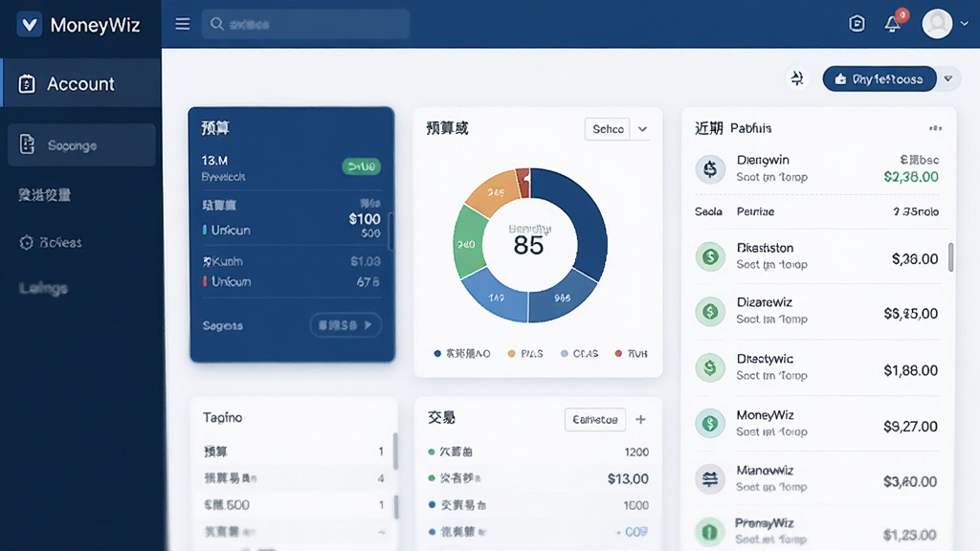Click the plus add icon
The height and width of the screenshot is (551, 980).
tap(640, 419)
